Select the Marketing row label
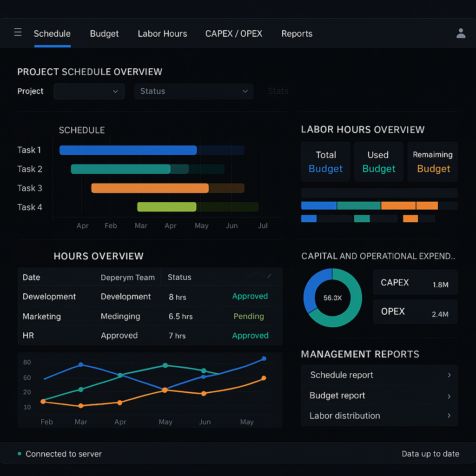 click(x=41, y=316)
